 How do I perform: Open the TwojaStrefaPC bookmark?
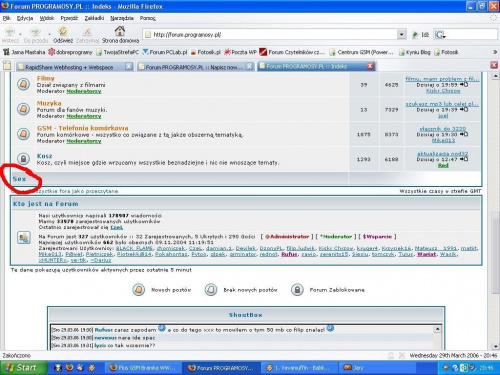pos(118,52)
